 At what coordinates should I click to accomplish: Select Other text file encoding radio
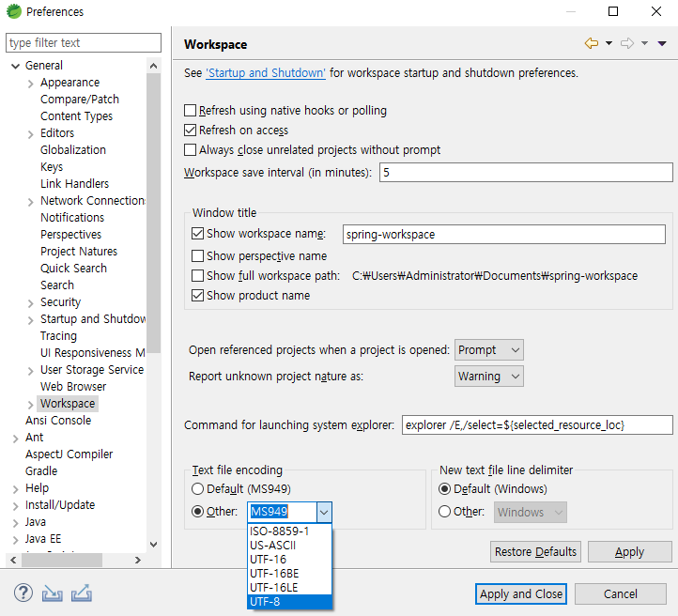coord(197,512)
